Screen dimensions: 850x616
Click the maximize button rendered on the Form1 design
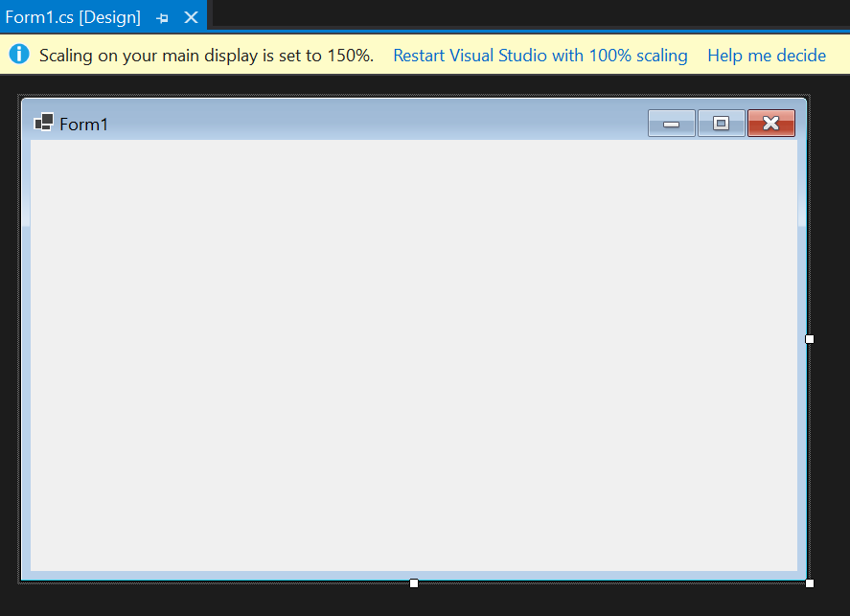click(721, 123)
